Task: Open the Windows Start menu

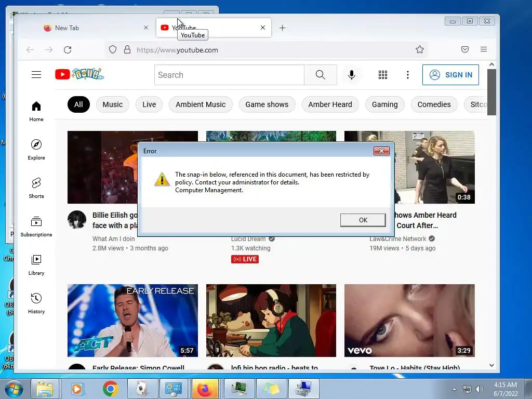Action: coord(14,389)
